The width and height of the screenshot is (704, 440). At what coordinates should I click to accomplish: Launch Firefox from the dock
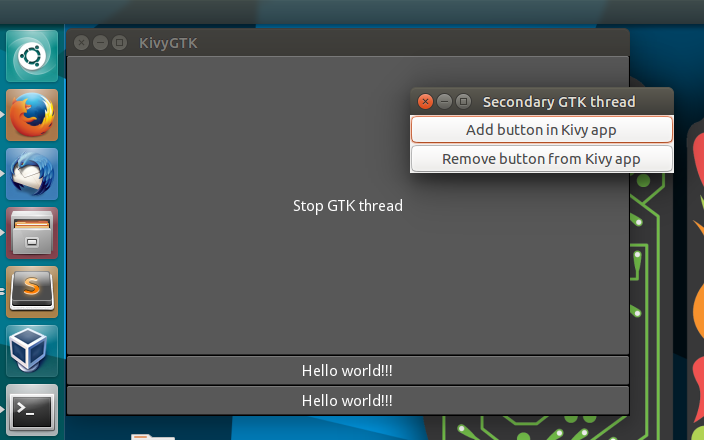pos(32,115)
